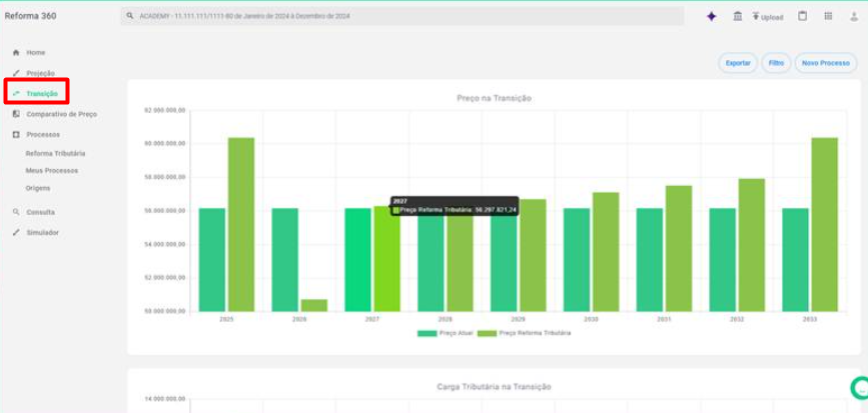
Task: Click the Novo Processo button
Action: [x=826, y=63]
